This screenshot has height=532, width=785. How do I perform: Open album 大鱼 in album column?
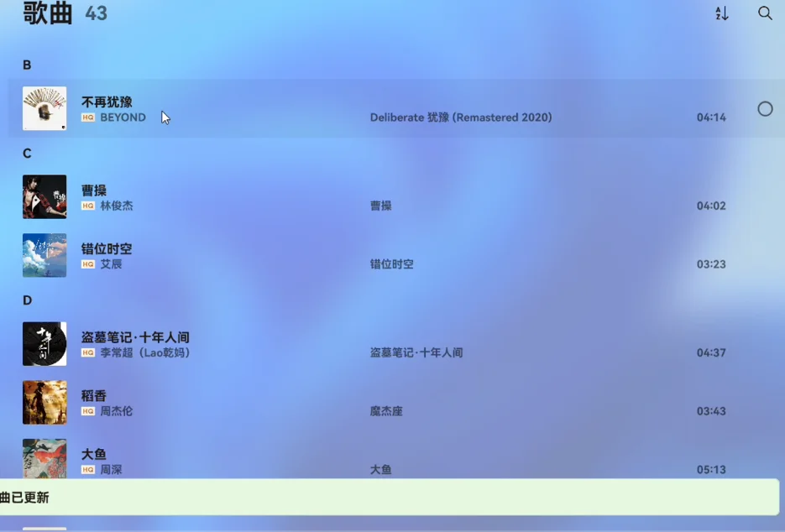pyautogui.click(x=381, y=470)
